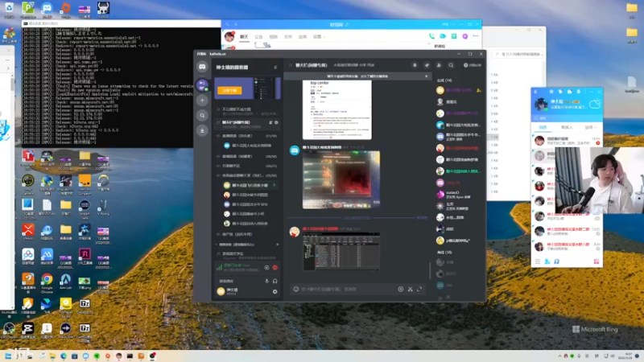Open search icon in Kaiheila channel header
This screenshot has height=362, width=644.
(x=451, y=65)
